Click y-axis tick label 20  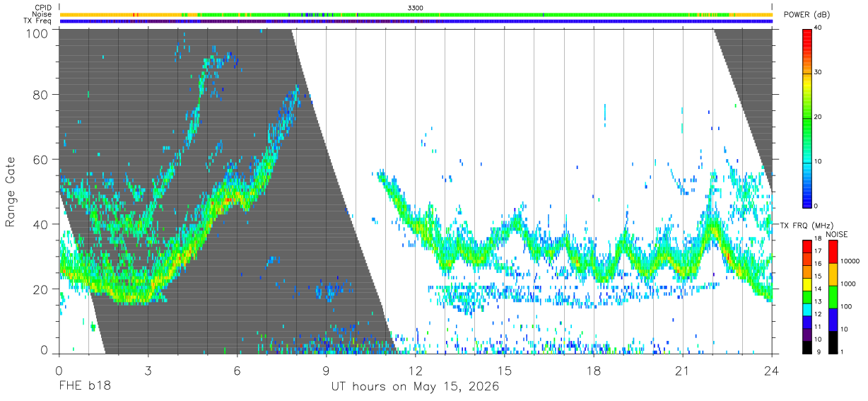pos(40,289)
